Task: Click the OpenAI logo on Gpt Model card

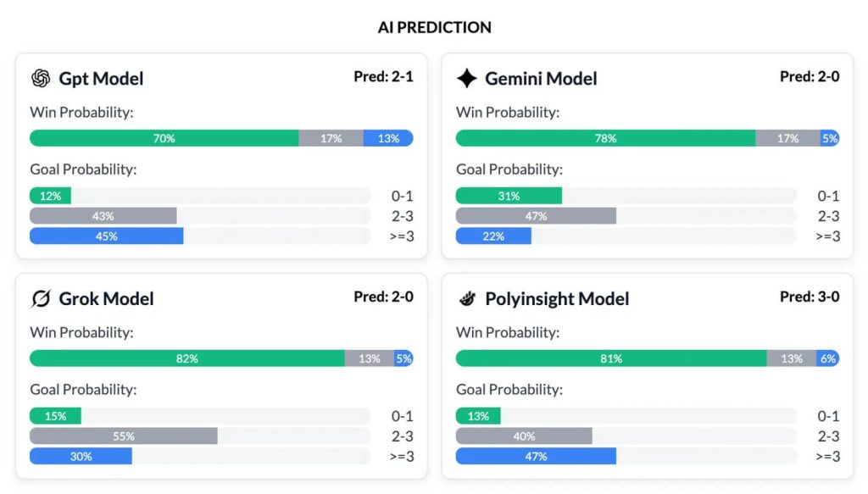Action: [x=40, y=79]
